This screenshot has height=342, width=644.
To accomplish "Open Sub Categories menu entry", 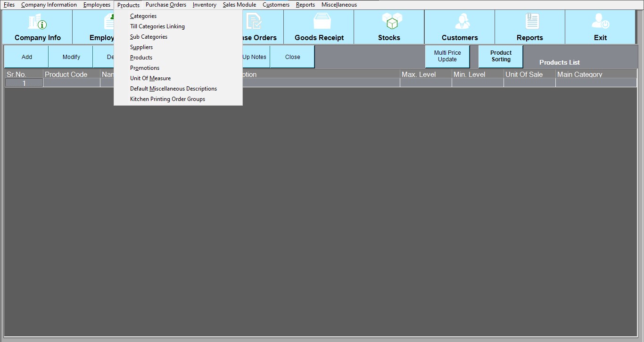I will pyautogui.click(x=149, y=37).
